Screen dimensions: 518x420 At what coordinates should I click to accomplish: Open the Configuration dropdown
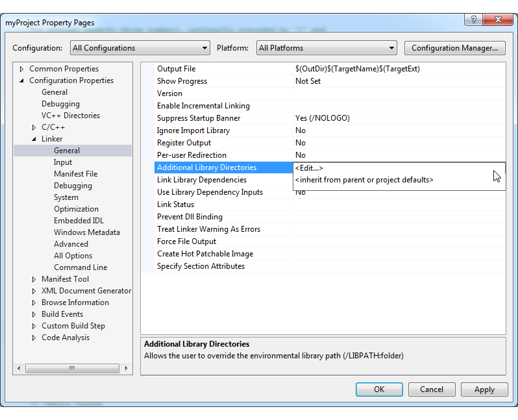tap(140, 48)
